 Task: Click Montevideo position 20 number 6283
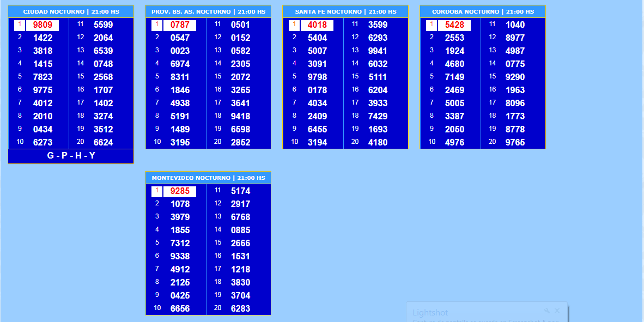(240, 308)
